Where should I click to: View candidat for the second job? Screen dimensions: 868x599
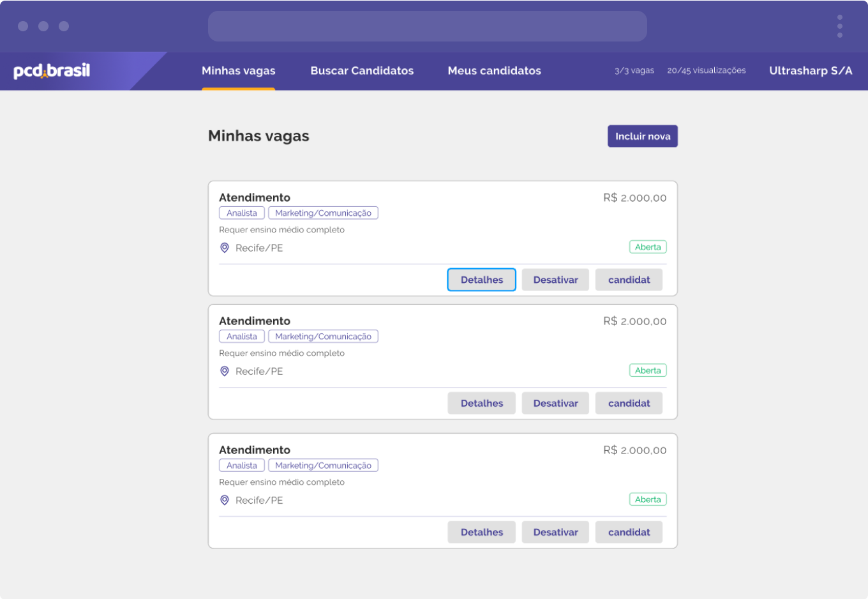tap(629, 403)
